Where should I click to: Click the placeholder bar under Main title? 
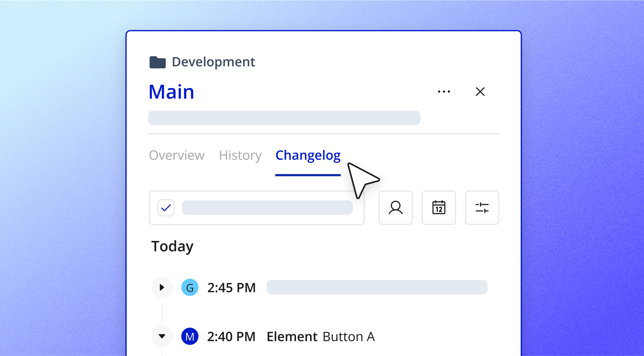[x=284, y=118]
